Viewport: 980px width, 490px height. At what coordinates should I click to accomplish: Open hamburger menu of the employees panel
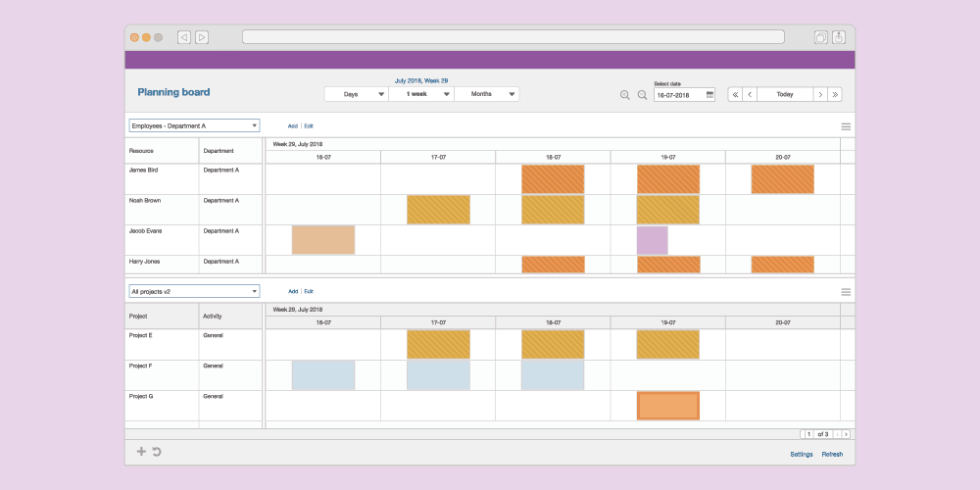coord(846,126)
